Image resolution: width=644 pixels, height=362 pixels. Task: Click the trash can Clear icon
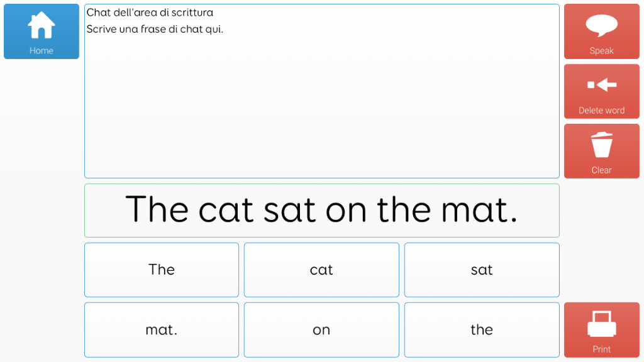602,145
